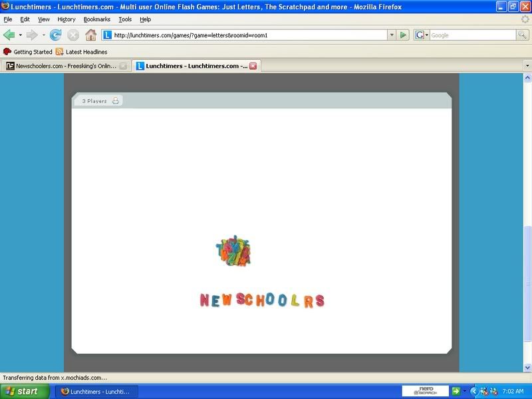The width and height of the screenshot is (532, 399).
Task: Click the players icon next to 3 Players
Action: [115, 101]
